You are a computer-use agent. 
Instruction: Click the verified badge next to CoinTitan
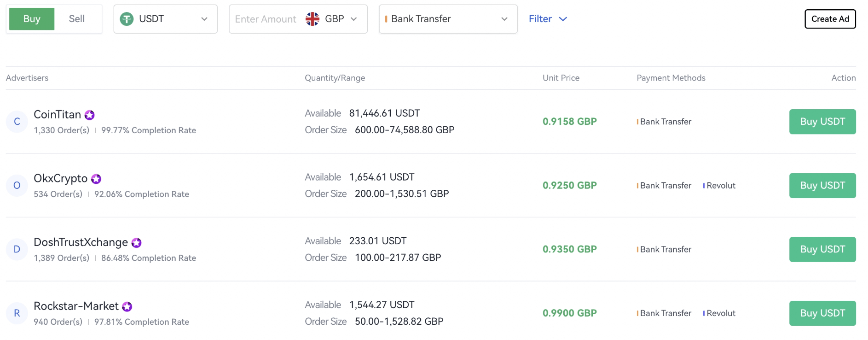coord(89,115)
